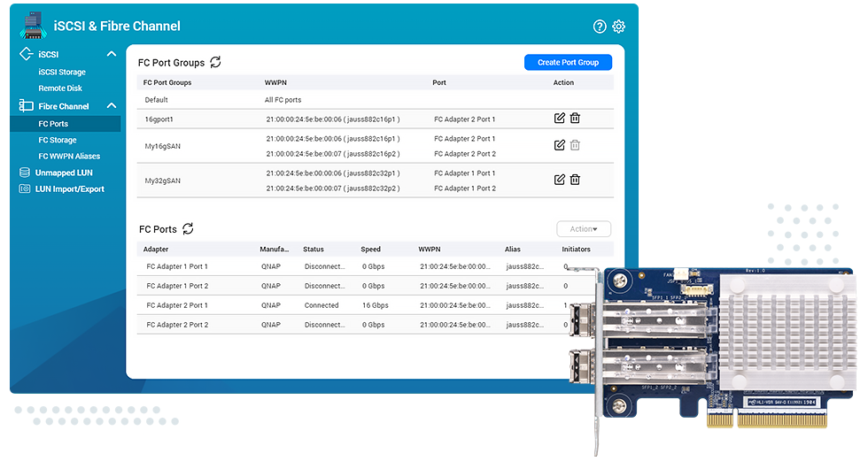The height and width of the screenshot is (469, 868).
Task: Sort by WWPN column in port groups table
Action: pyautogui.click(x=275, y=82)
